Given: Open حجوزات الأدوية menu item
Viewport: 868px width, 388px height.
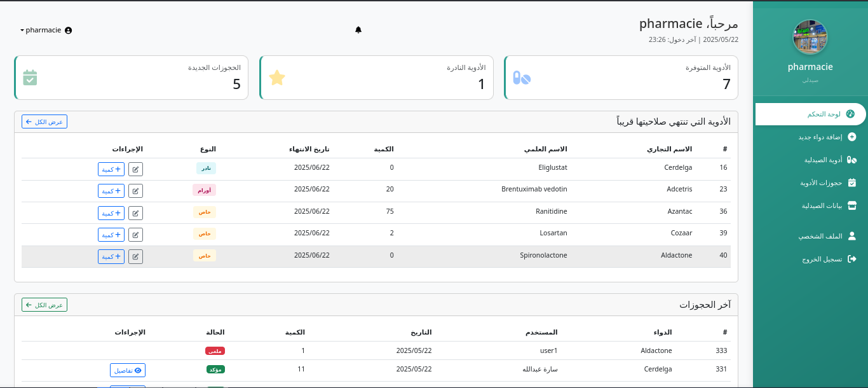Looking at the screenshot, I should click(810, 183).
